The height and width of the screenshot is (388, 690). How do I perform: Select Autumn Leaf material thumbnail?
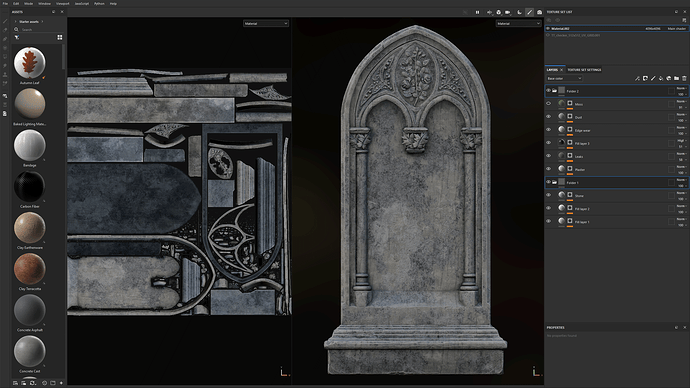29,63
